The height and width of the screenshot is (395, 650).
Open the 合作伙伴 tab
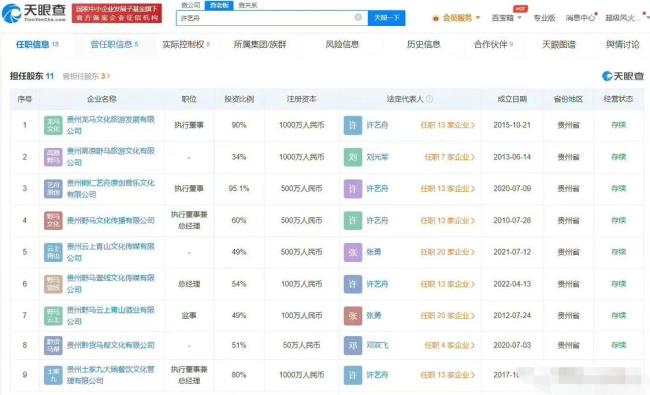point(494,44)
